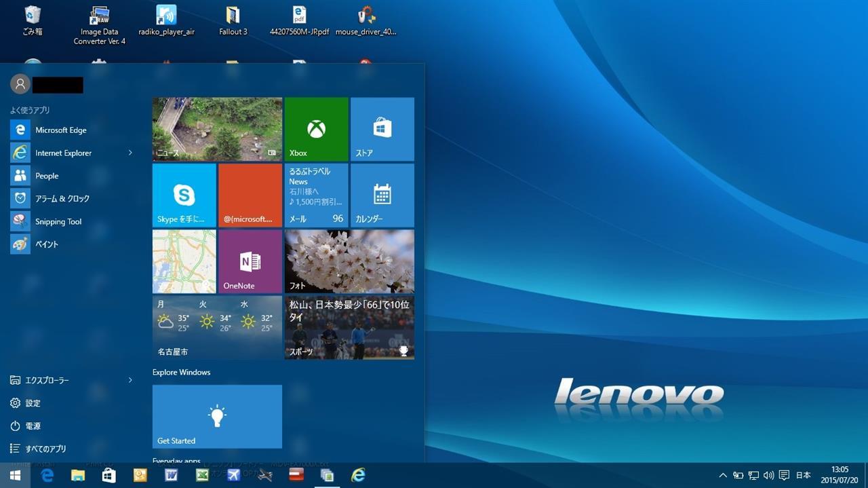Open the スポーツ news tile
This screenshot has height=488, width=868.
(x=349, y=327)
